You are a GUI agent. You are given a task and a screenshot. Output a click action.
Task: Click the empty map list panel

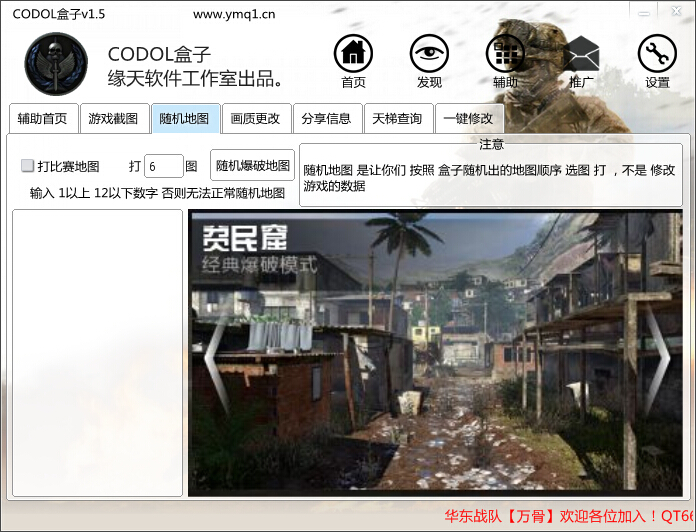[97, 352]
